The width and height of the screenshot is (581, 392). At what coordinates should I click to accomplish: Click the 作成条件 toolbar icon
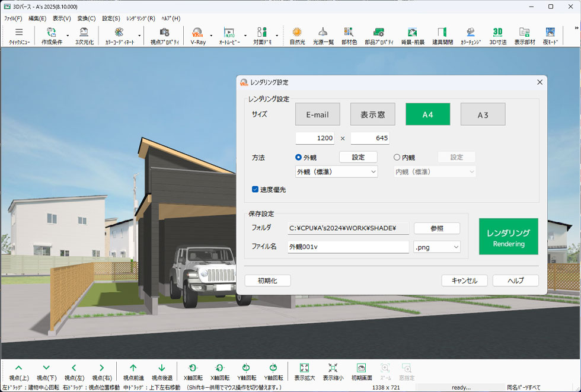(x=52, y=36)
